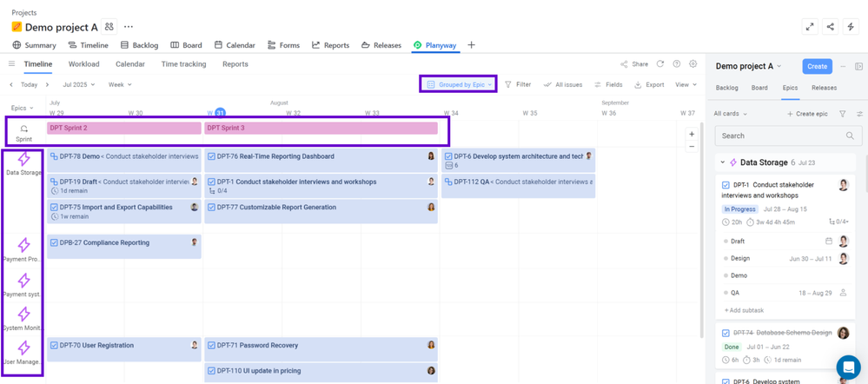Image resolution: width=868 pixels, height=384 pixels.
Task: Click the Today button
Action: (30, 84)
